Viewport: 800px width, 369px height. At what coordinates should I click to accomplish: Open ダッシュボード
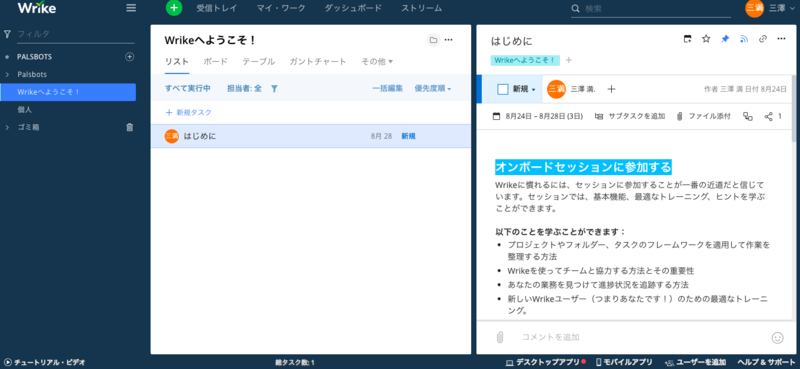coord(353,8)
